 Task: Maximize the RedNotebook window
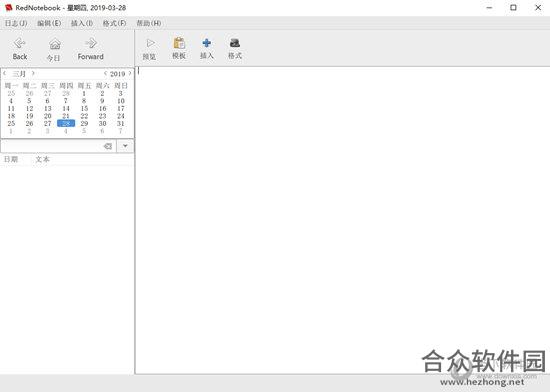point(513,7)
